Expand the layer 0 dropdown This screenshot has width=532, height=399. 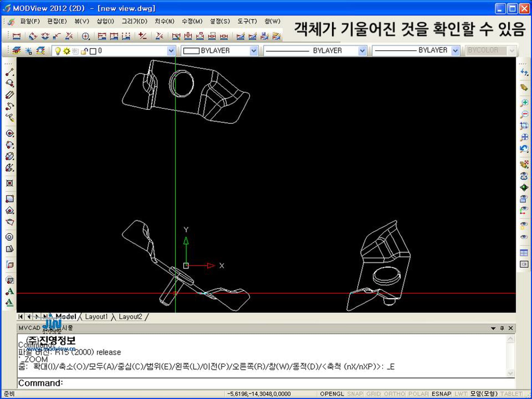click(171, 51)
